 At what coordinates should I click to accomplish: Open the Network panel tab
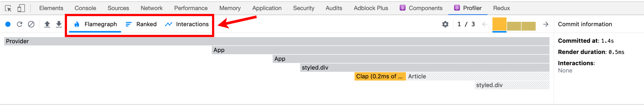151,8
